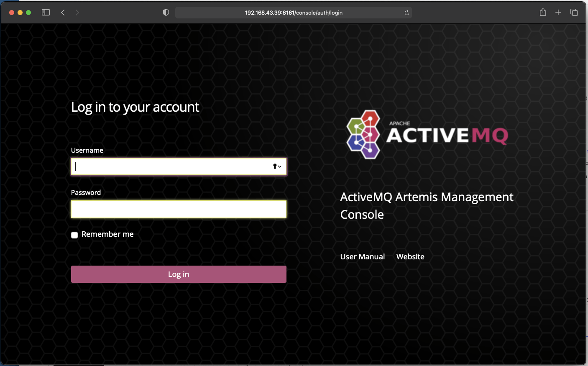Focus the Username input field

pos(179,166)
